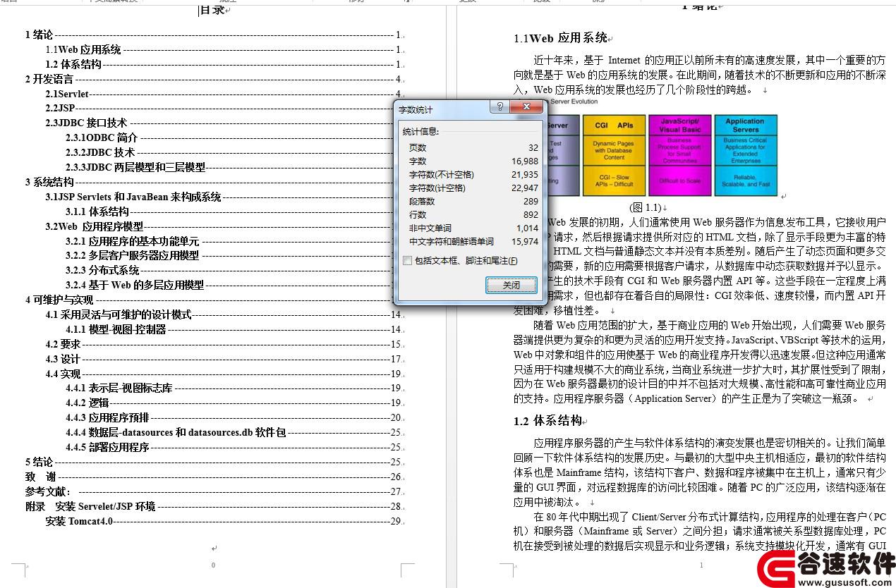Select the 字数 value 16,988
The image size is (896, 588).
pyautogui.click(x=525, y=161)
